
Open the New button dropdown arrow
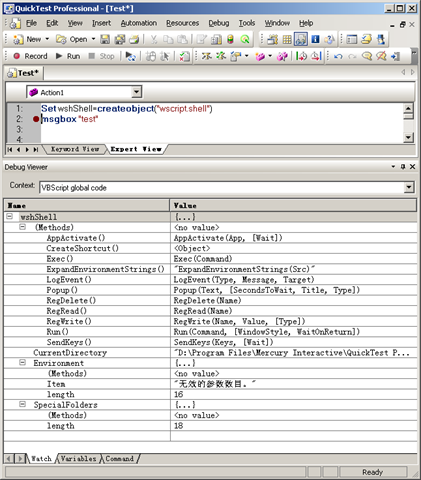47,39
